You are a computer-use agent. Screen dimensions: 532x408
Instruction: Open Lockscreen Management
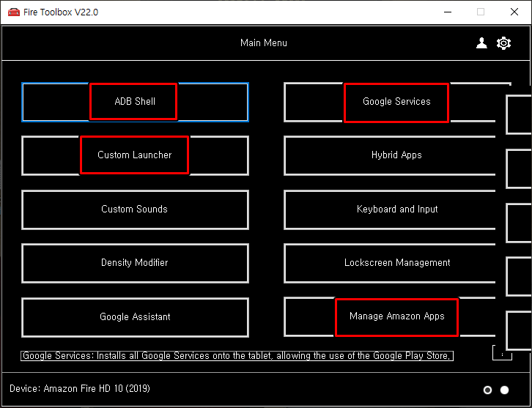[390, 263]
